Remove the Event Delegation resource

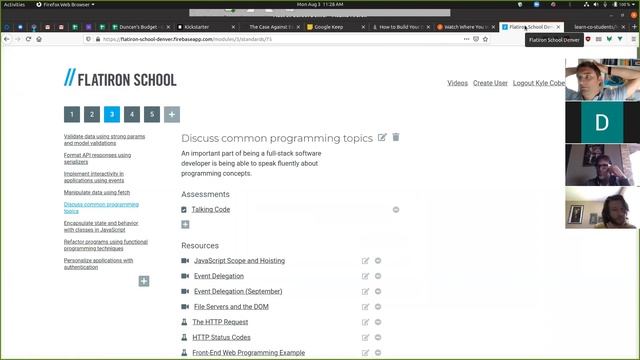(x=378, y=276)
